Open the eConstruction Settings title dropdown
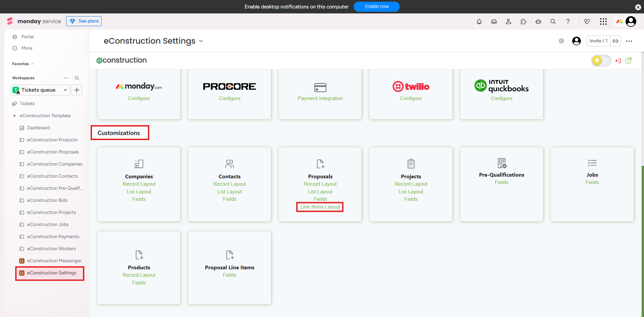The width and height of the screenshot is (644, 317). pos(201,41)
